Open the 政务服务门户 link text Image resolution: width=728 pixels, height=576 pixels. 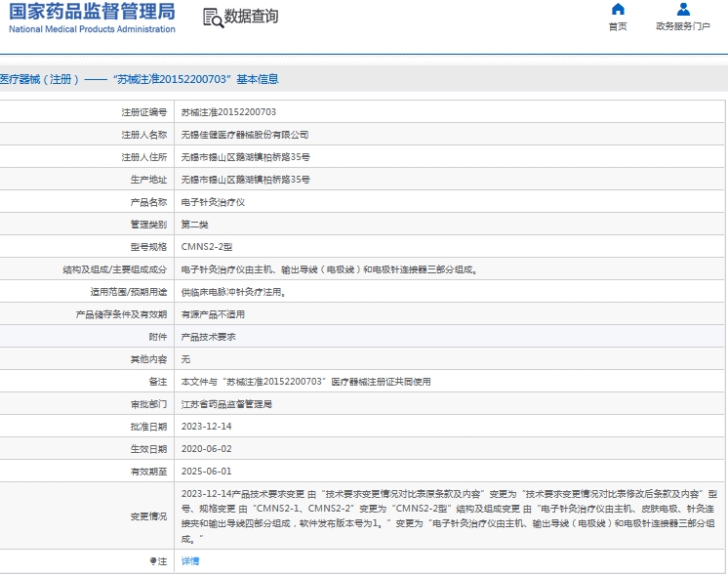[683, 26]
